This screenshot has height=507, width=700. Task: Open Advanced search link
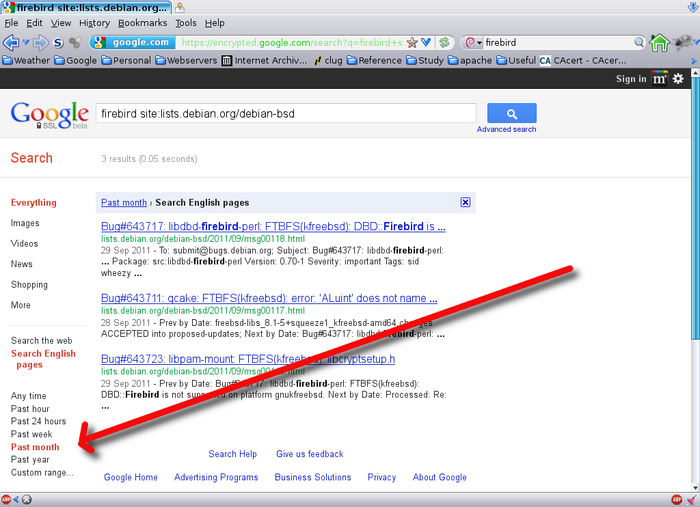[506, 129]
